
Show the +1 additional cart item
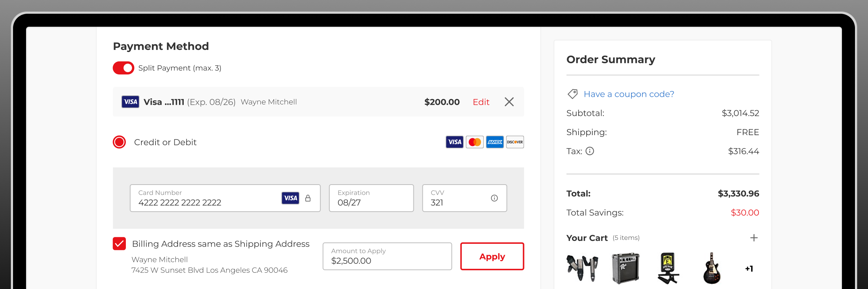tap(749, 268)
